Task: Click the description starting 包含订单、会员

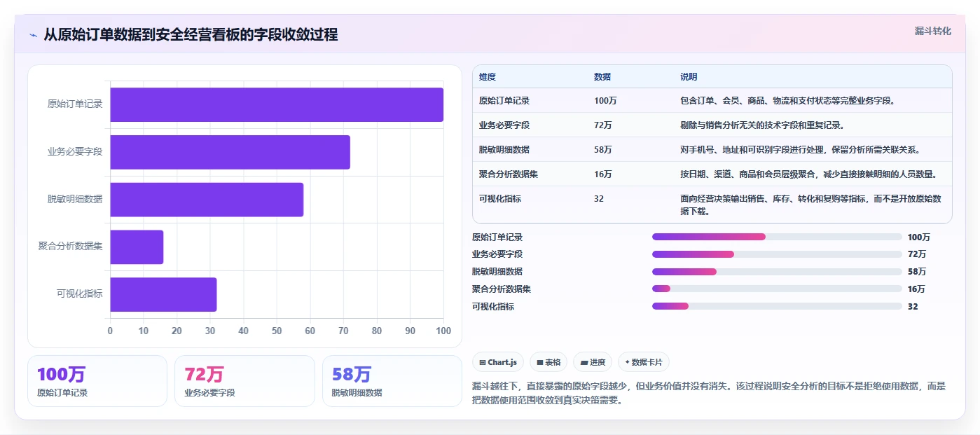Action: 787,101
